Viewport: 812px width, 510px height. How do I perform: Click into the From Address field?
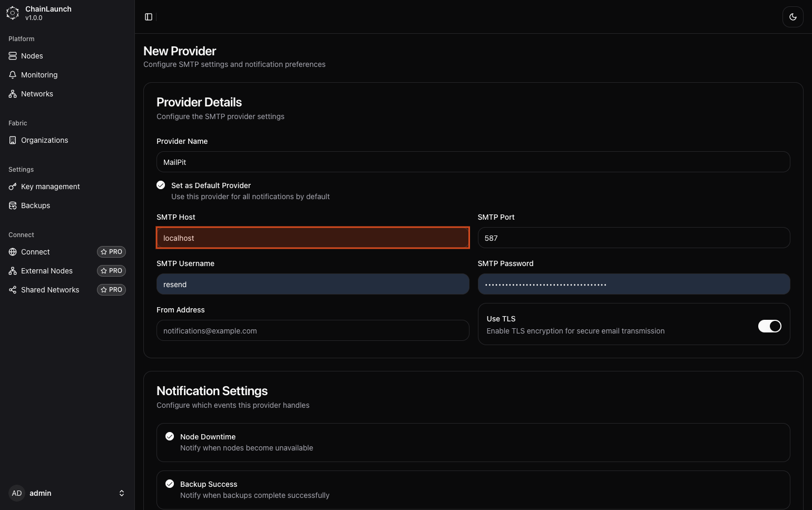point(312,330)
